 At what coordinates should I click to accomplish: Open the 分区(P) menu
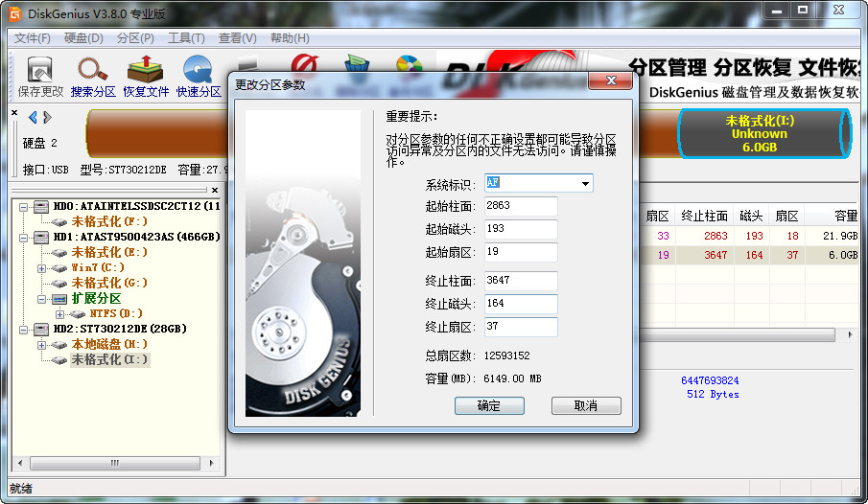point(135,38)
